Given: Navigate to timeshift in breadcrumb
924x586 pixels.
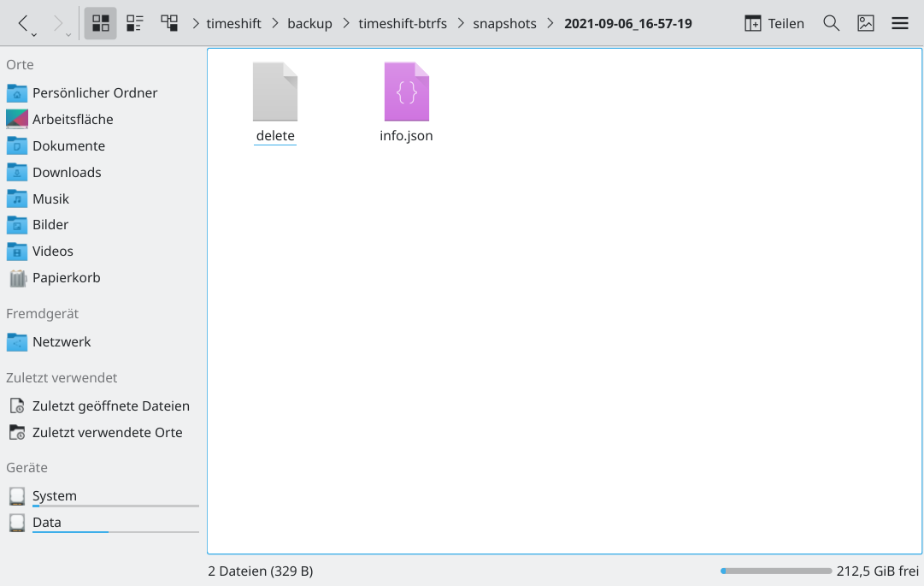Looking at the screenshot, I should 233,24.
